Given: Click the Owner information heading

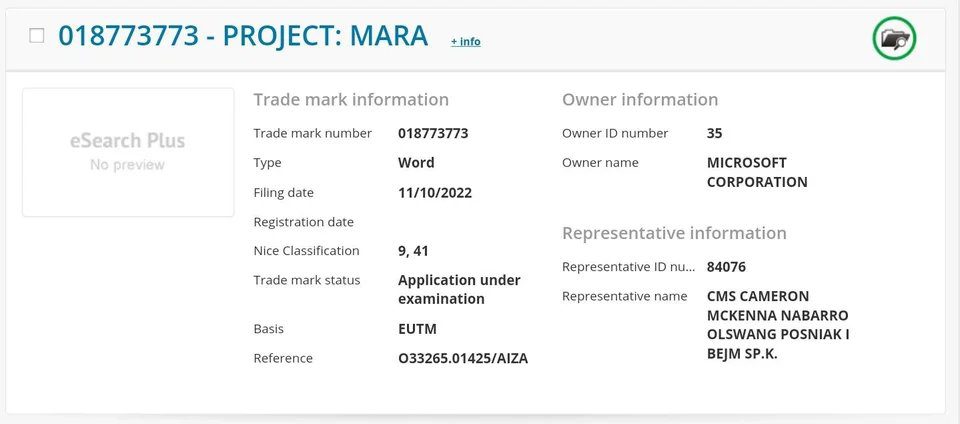Looking at the screenshot, I should coord(640,100).
